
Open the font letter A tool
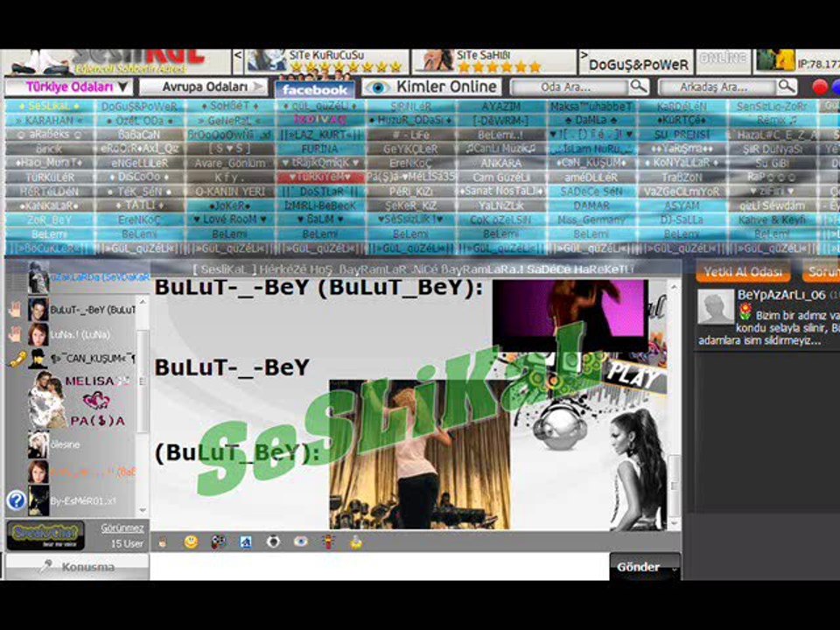(246, 542)
